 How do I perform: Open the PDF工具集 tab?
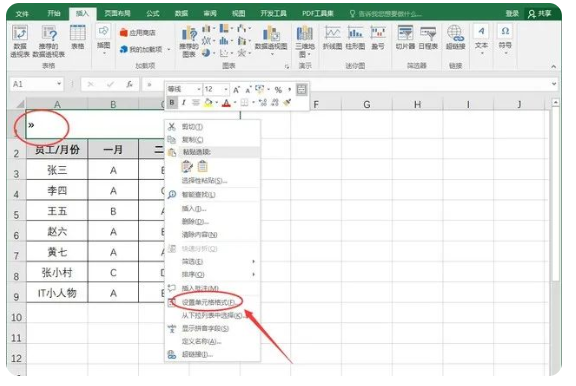click(318, 14)
